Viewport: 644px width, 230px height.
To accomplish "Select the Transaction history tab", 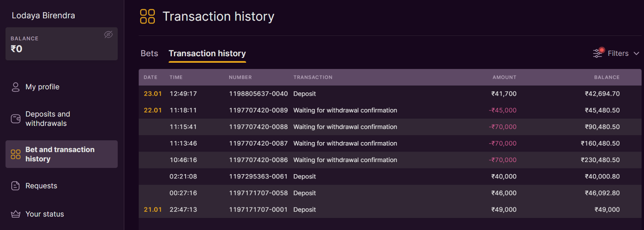I will click(x=207, y=53).
